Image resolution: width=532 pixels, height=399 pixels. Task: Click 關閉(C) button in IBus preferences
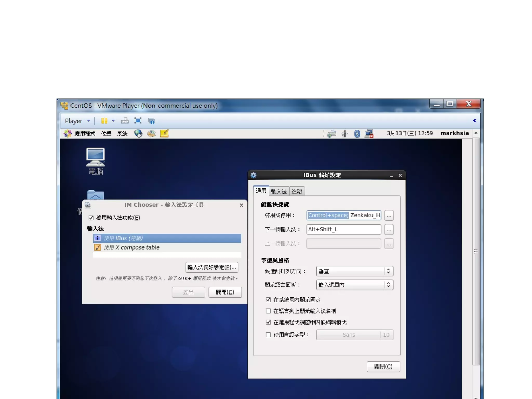[383, 367]
